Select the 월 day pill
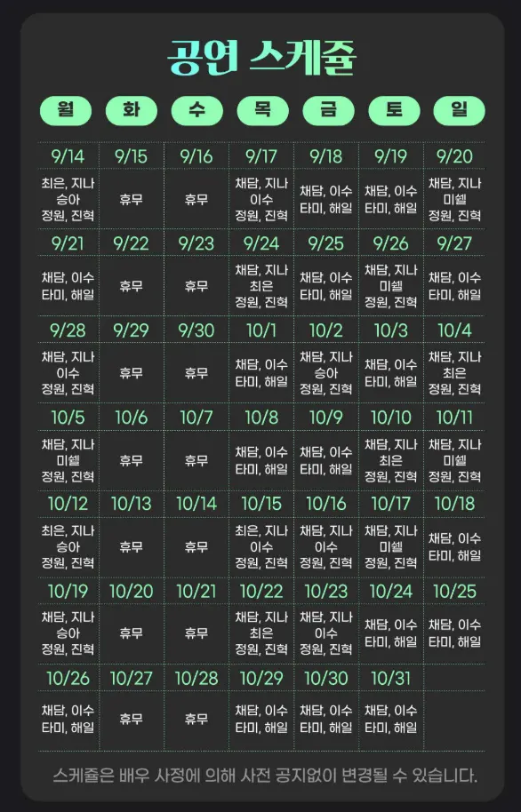The image size is (521, 812). click(x=66, y=110)
